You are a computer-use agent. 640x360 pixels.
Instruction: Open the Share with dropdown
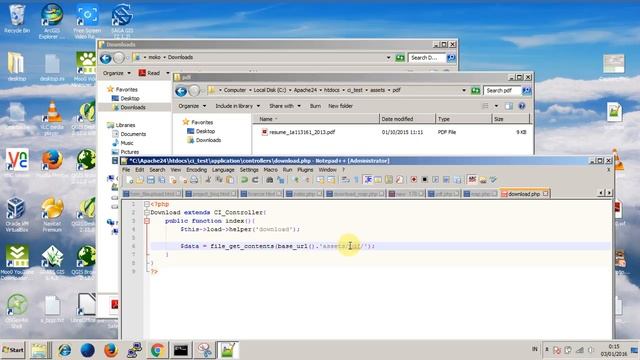pos(285,106)
